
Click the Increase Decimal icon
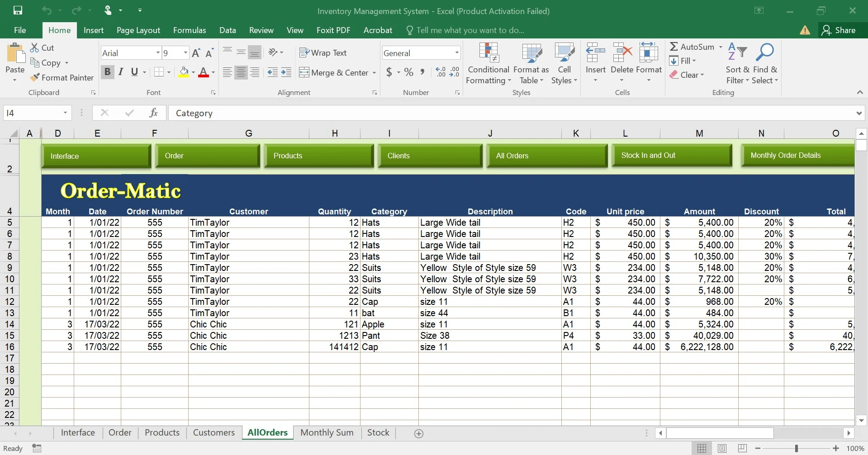click(x=441, y=72)
